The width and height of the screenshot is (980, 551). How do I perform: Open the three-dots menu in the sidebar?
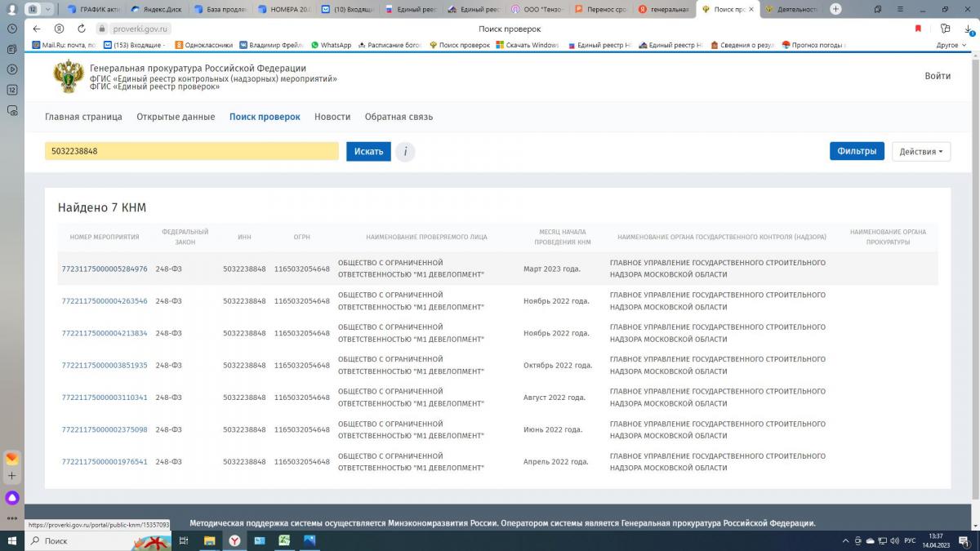click(x=11, y=518)
